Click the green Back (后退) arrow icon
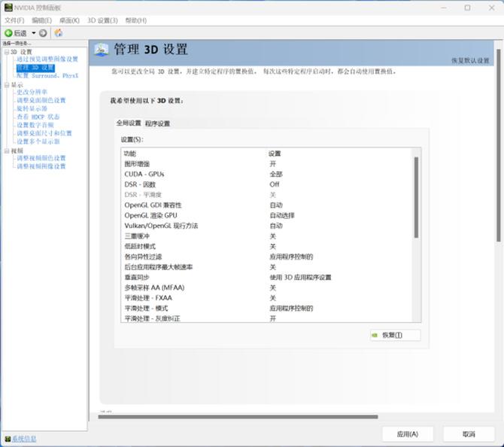This screenshot has width=504, height=447. (8, 33)
